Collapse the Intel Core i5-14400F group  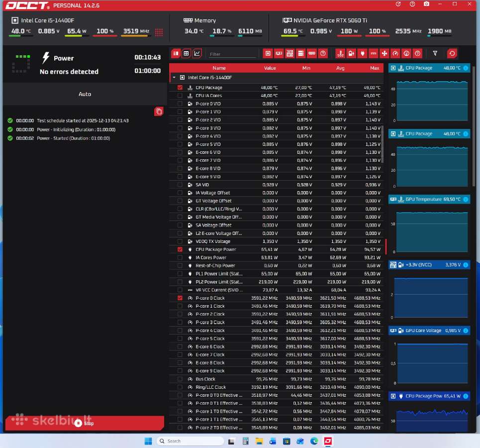(x=174, y=78)
